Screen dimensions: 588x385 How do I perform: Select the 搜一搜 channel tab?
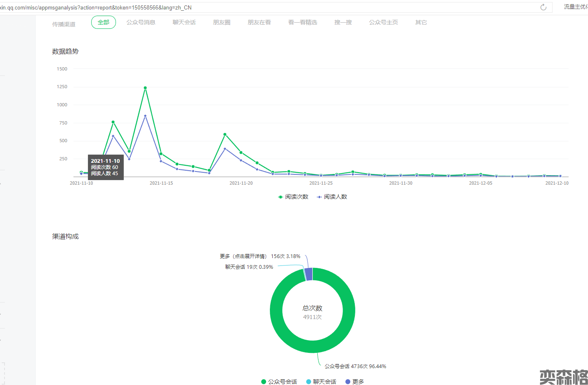click(343, 22)
